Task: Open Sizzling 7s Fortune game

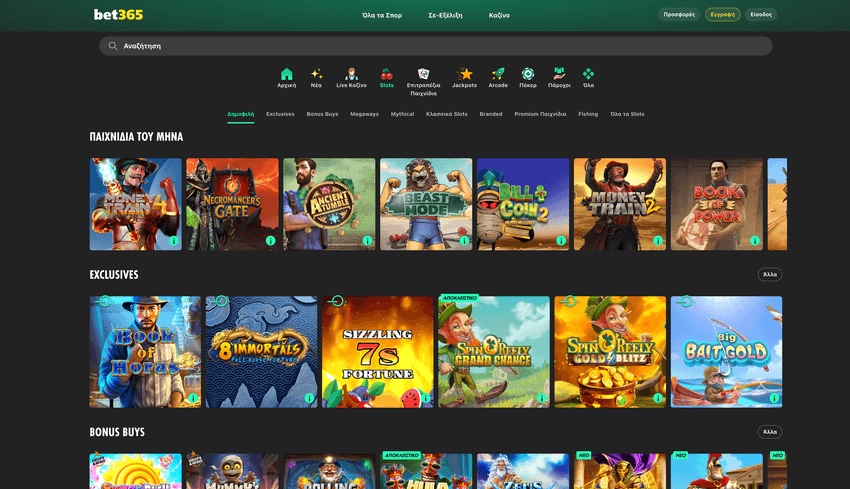Action: 378,352
